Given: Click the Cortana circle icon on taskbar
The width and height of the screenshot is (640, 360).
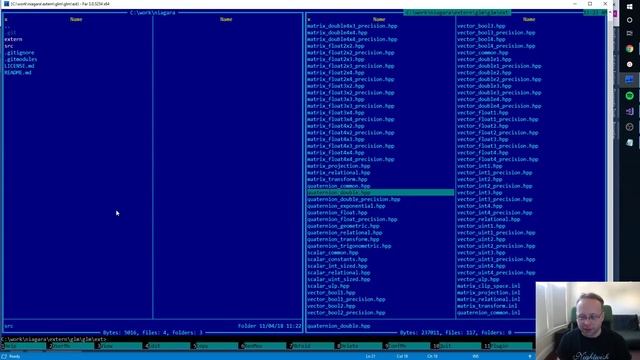Looking at the screenshot, I should (x=629, y=20).
